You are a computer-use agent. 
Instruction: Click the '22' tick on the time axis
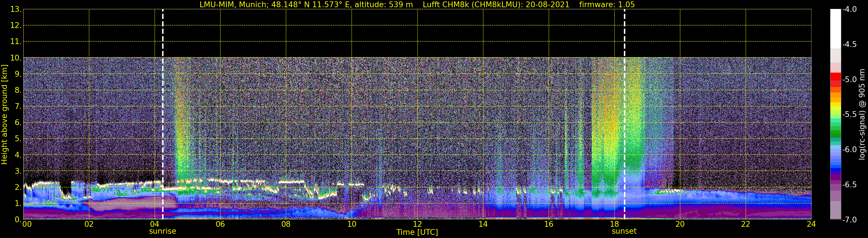coord(746,224)
